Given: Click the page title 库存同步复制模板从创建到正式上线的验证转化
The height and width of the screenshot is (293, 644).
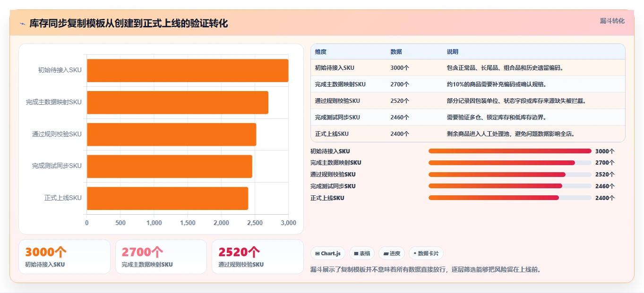Looking at the screenshot, I should point(129,24).
